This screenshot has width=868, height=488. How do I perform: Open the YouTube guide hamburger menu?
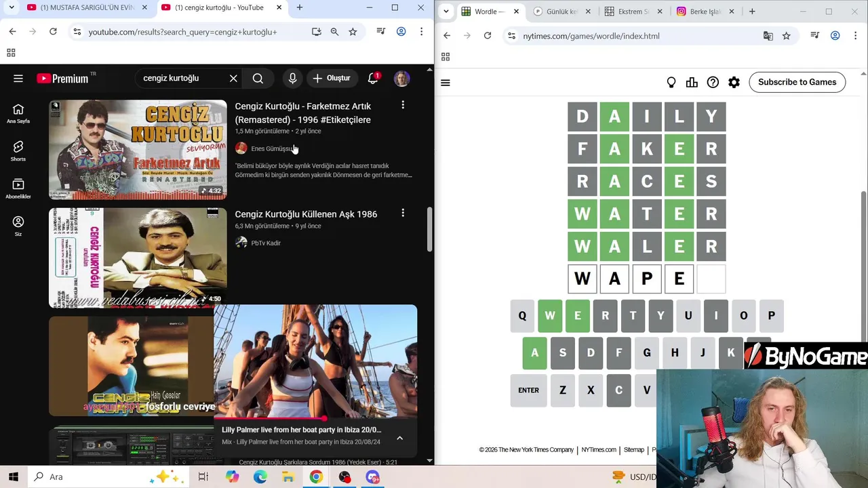pos(18,79)
